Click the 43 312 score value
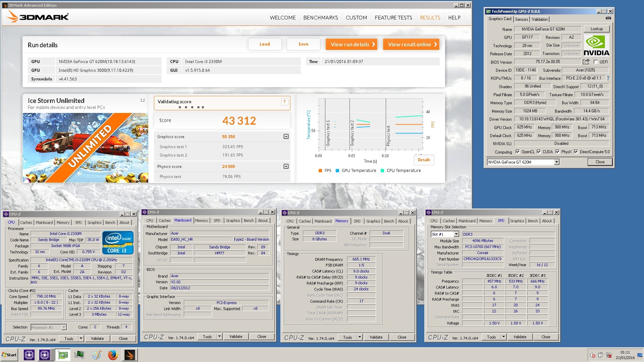644x362 pixels. click(239, 121)
